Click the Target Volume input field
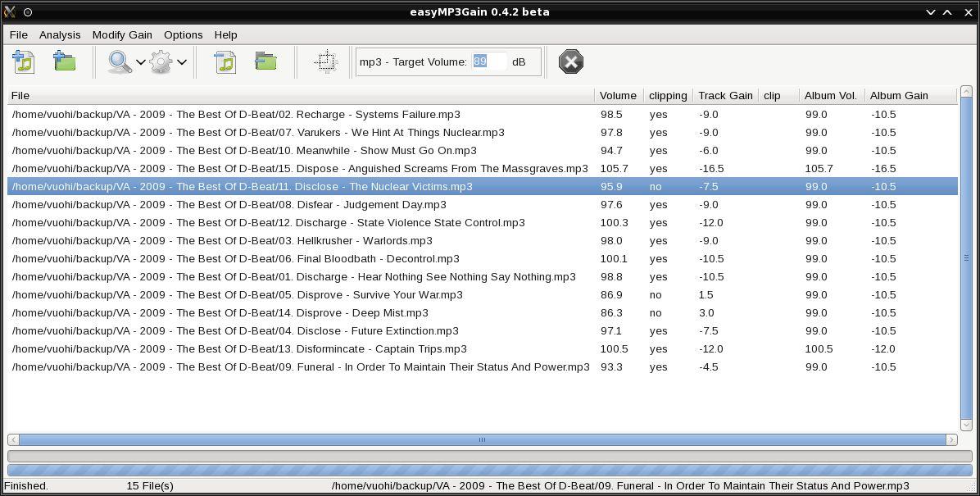980x496 pixels. tap(488, 61)
